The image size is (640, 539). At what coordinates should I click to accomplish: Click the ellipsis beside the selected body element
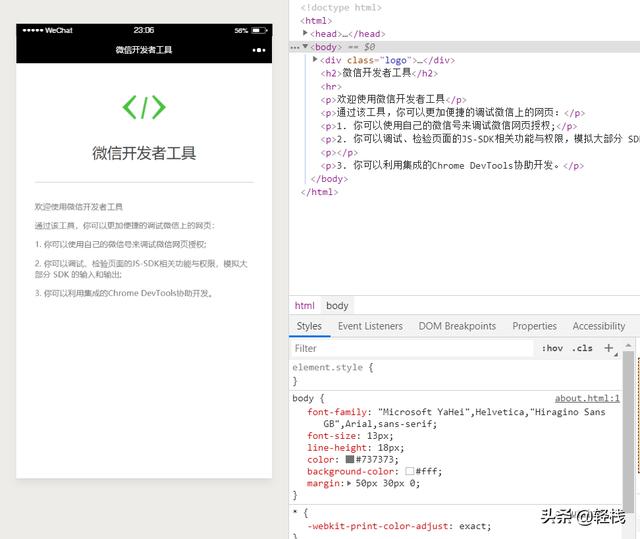[x=294, y=47]
